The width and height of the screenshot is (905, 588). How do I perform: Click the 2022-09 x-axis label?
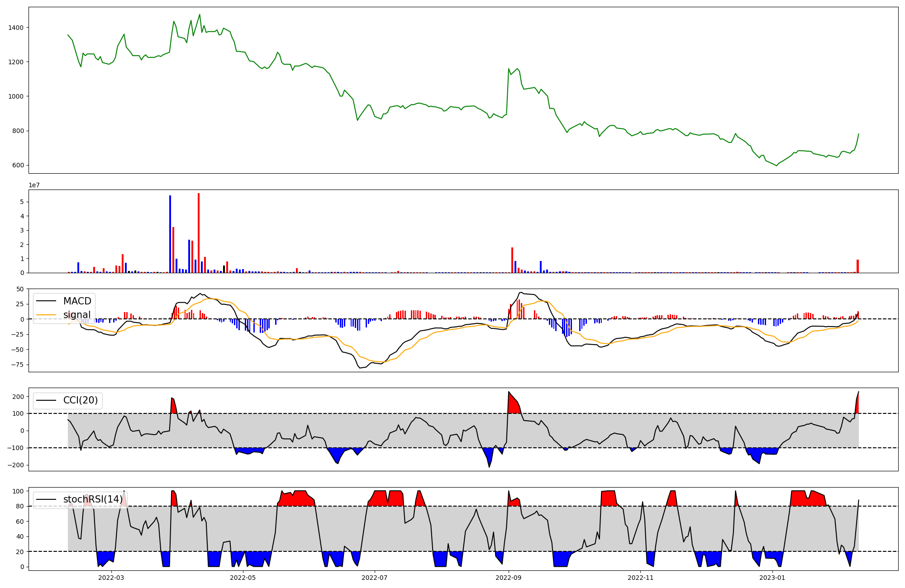pos(509,578)
